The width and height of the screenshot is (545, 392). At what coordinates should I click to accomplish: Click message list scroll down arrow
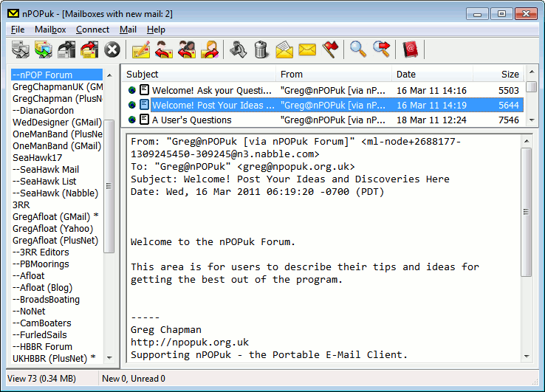point(532,120)
